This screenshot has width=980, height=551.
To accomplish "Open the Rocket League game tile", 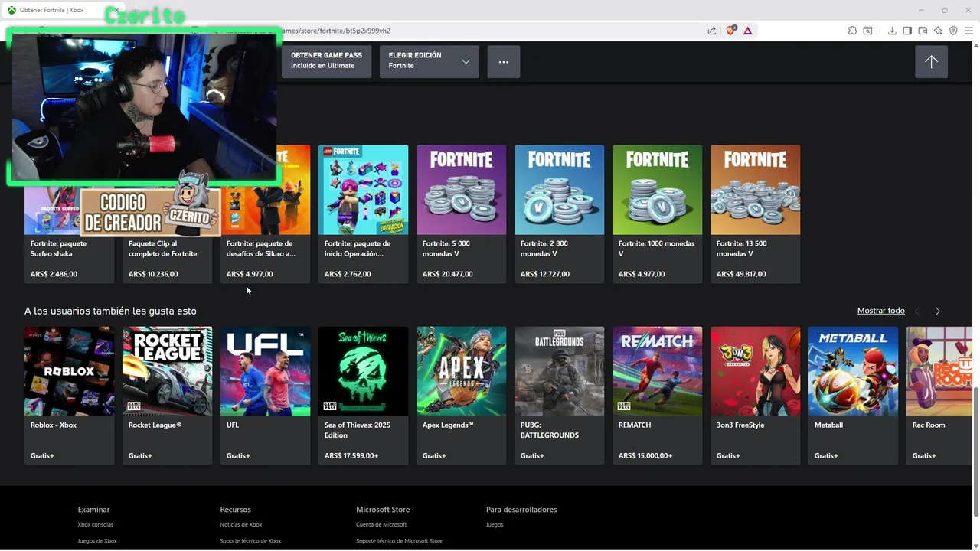I will point(167,396).
